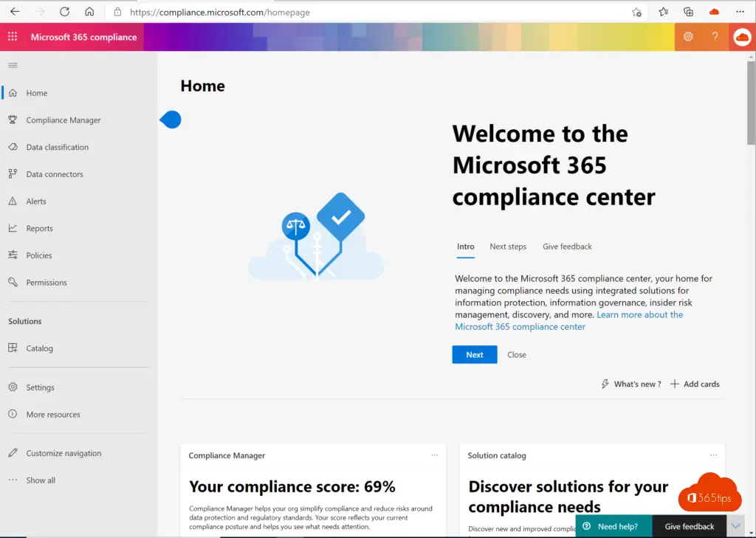Click the Solution catalog card title
Screen dimensions: 756x538
point(497,455)
